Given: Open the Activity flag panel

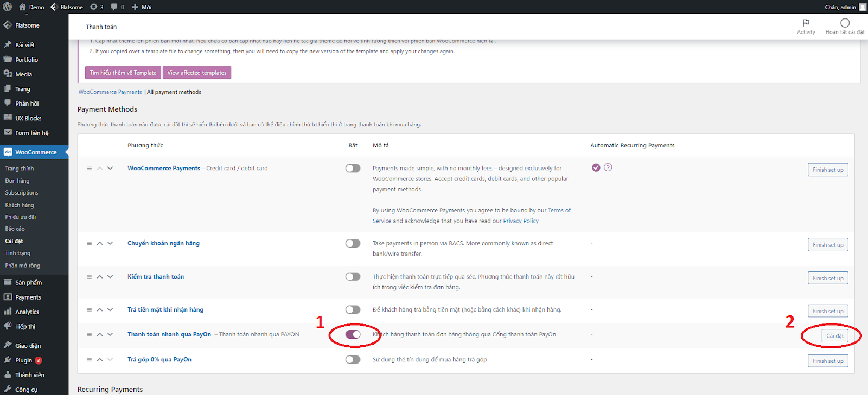Looking at the screenshot, I should (806, 27).
